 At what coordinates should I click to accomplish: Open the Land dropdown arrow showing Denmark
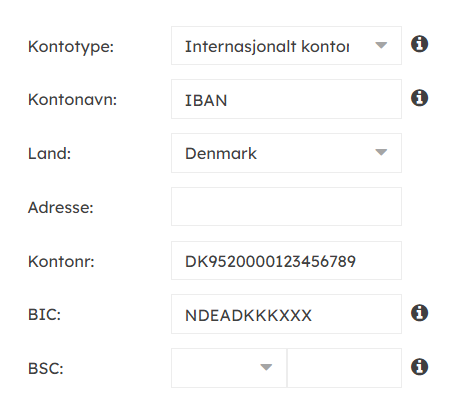(x=381, y=152)
